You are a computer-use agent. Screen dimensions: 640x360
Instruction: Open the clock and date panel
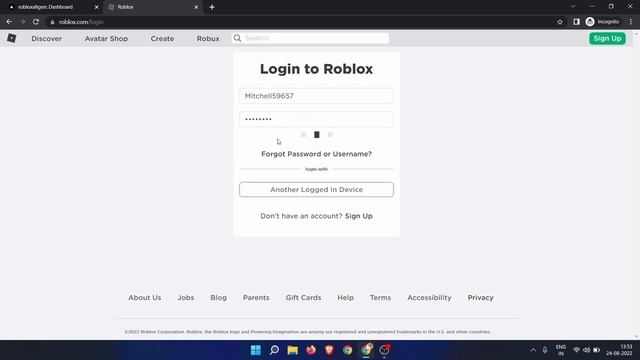click(x=619, y=350)
